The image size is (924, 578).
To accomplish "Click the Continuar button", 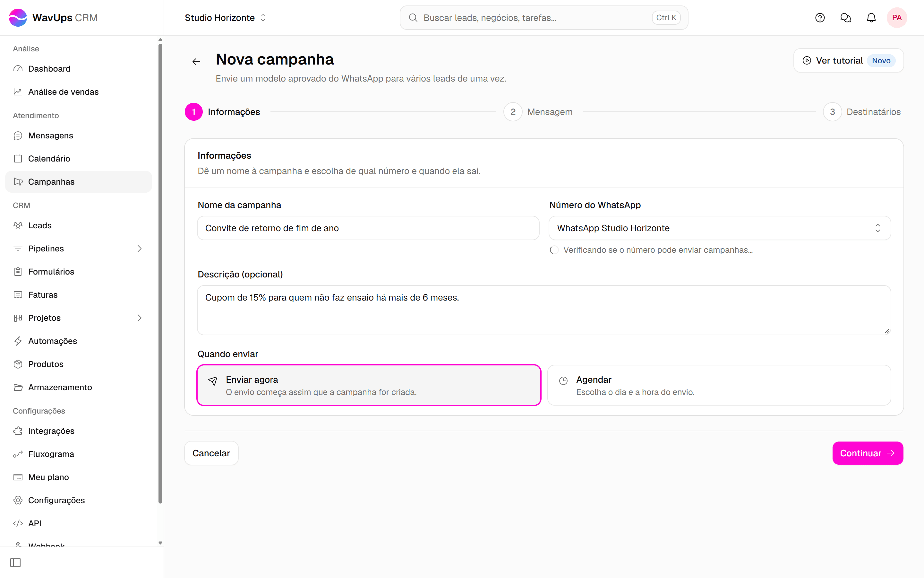I will (868, 453).
